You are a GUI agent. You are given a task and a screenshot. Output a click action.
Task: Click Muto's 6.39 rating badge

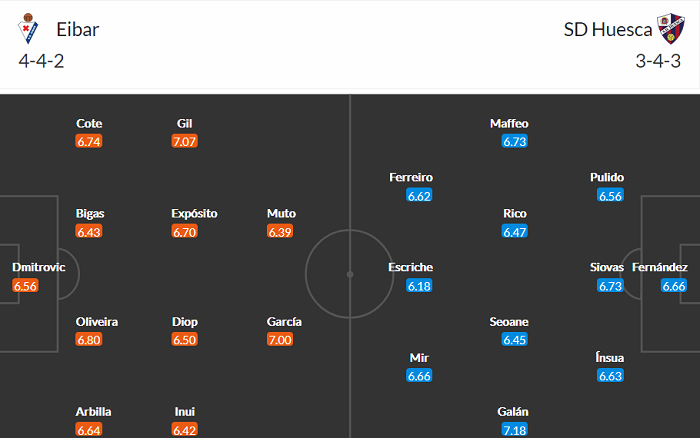tap(281, 231)
